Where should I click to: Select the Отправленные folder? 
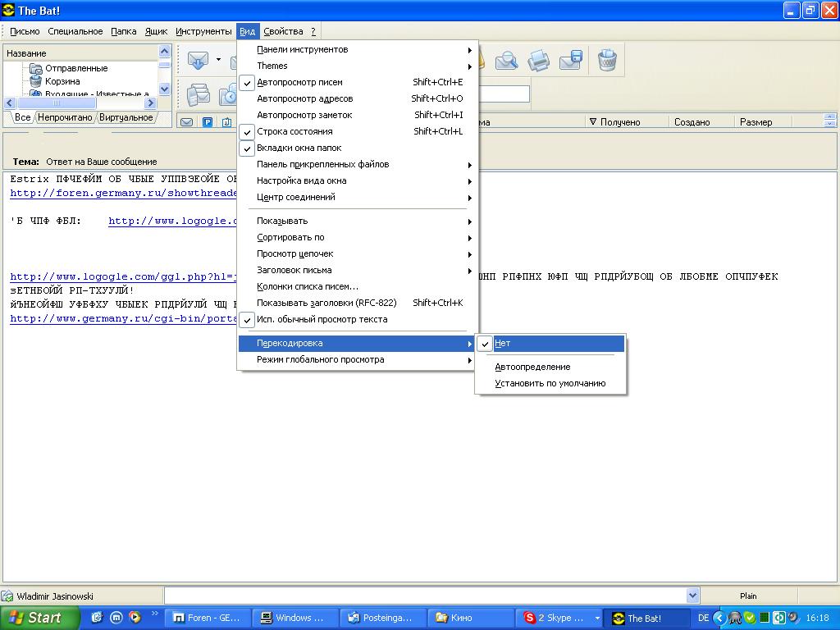(x=76, y=68)
